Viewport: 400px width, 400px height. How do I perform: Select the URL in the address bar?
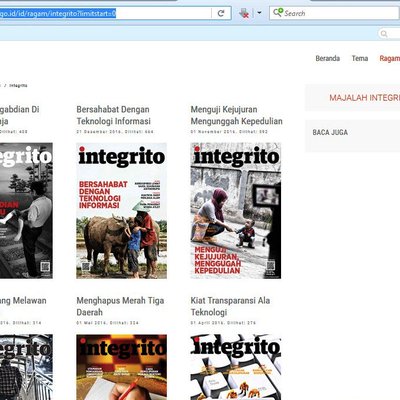58,13
